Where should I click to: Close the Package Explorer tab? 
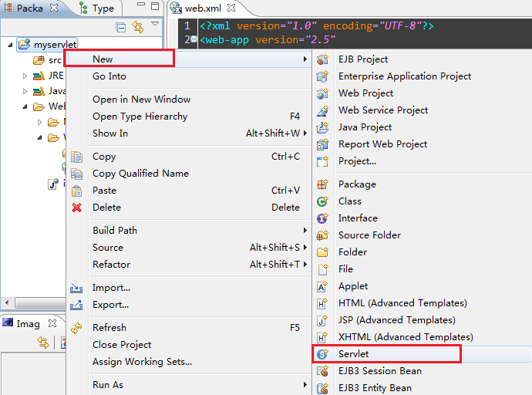[x=54, y=8]
